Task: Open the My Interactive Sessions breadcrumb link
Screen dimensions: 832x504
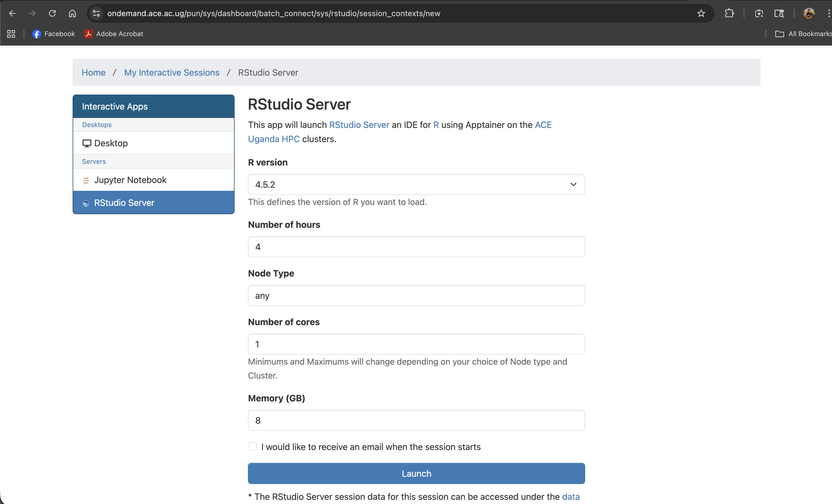Action: pyautogui.click(x=172, y=72)
